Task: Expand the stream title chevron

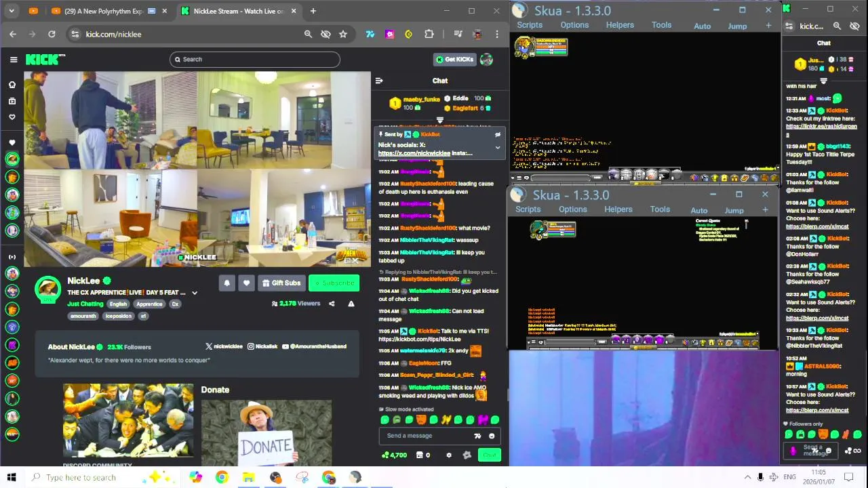Action: click(195, 293)
